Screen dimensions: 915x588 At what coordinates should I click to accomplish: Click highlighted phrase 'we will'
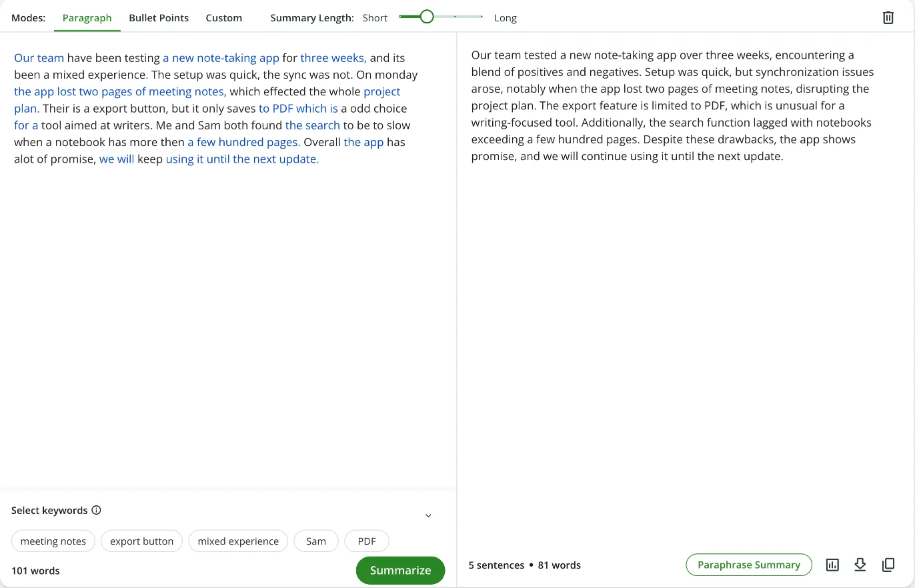pos(117,159)
